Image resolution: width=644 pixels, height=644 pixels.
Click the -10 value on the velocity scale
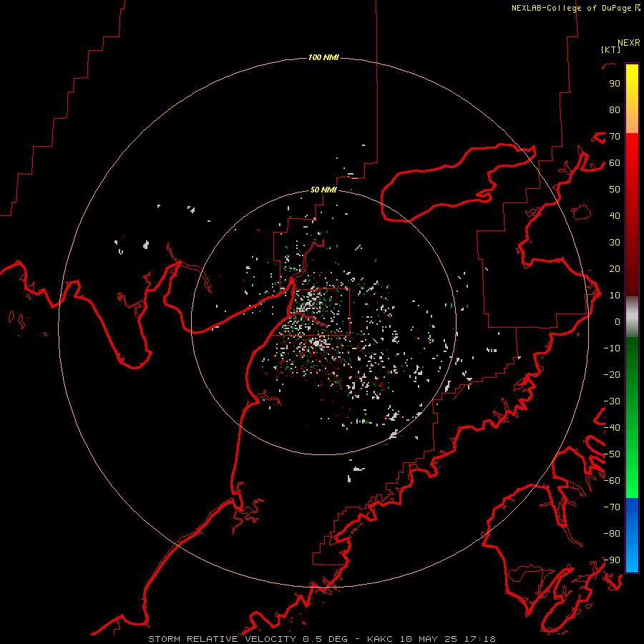[x=612, y=348]
